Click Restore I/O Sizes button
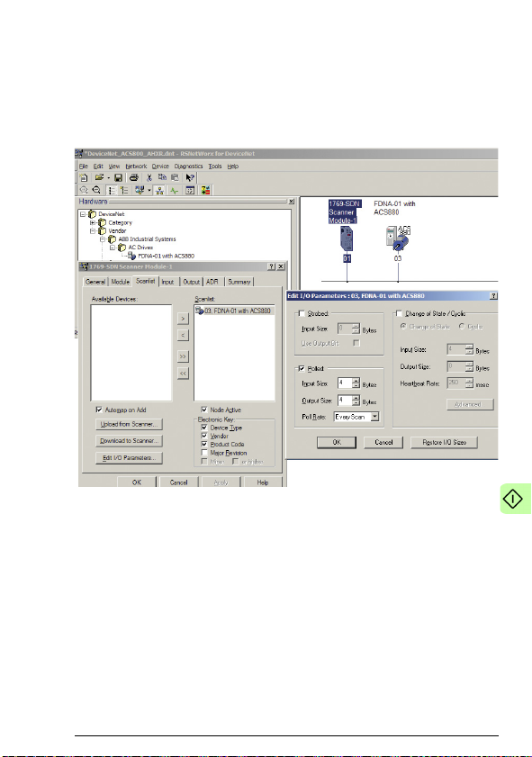 pyautogui.click(x=444, y=442)
